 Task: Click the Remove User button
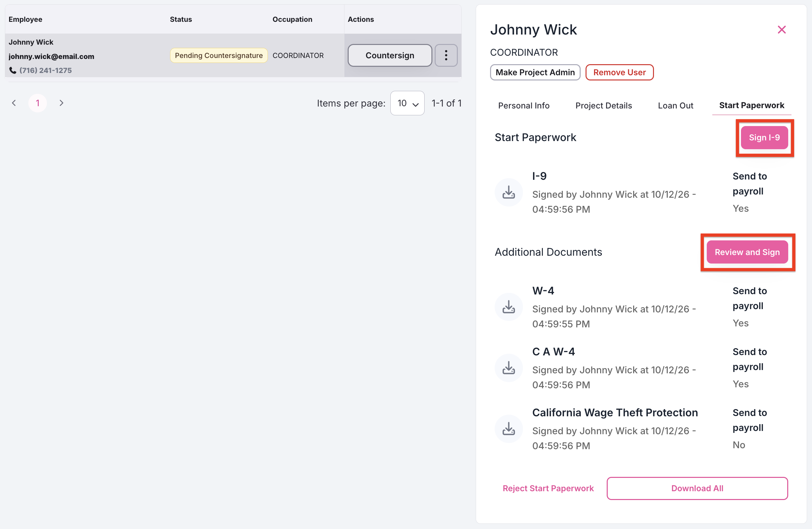619,72
